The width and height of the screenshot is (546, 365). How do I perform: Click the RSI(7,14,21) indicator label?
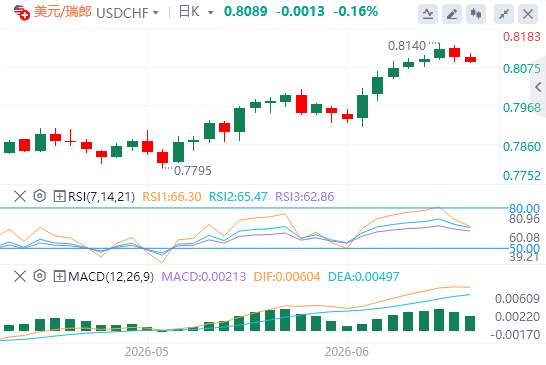tap(101, 196)
